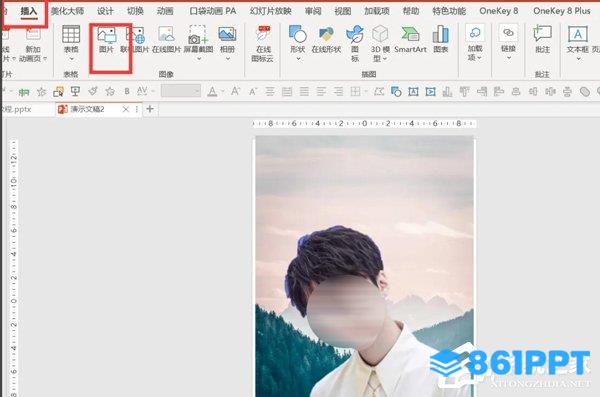Image resolution: width=600 pixels, height=397 pixels.
Task: Click the 形状 shapes icon
Action: 298,34
